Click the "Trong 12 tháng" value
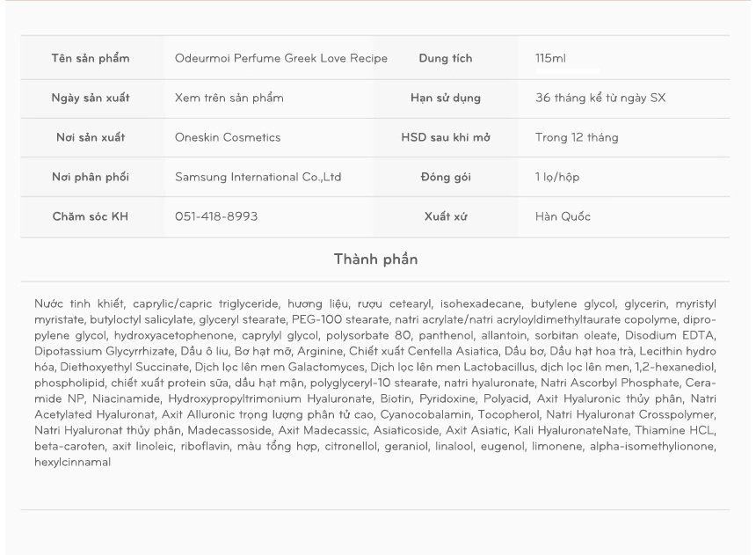 pyautogui.click(x=577, y=137)
